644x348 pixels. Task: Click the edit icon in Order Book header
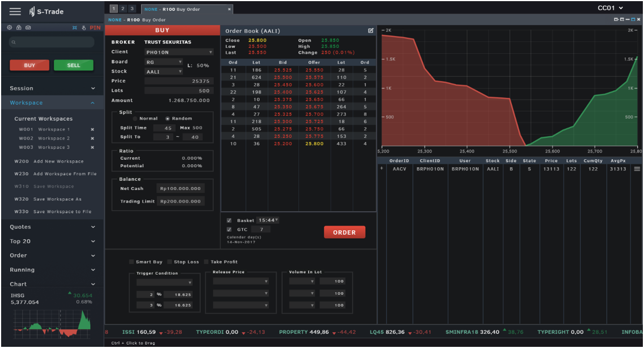point(371,31)
